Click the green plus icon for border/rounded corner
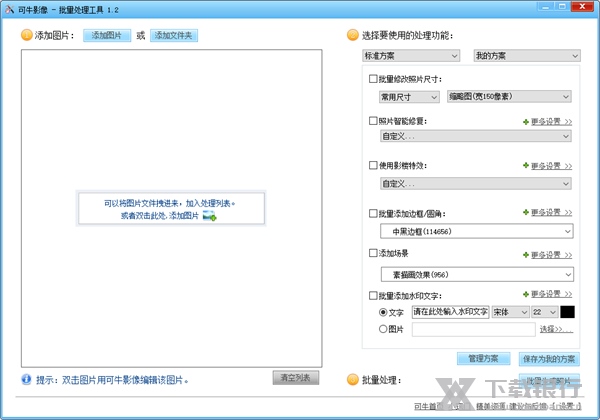The image size is (600, 420). [x=525, y=213]
